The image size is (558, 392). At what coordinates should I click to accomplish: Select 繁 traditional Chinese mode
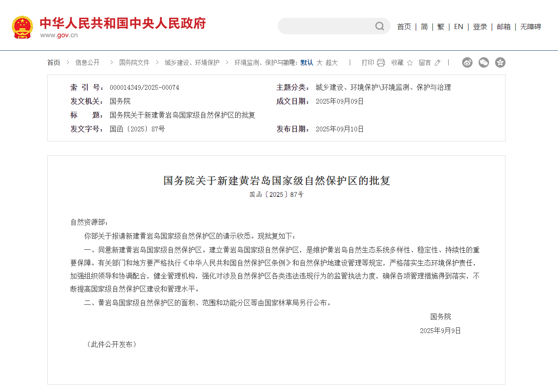[x=440, y=26]
